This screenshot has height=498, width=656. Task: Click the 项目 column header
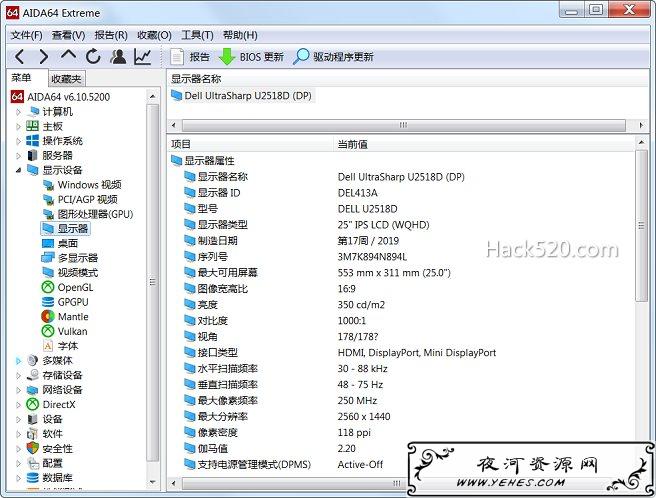tap(251, 144)
